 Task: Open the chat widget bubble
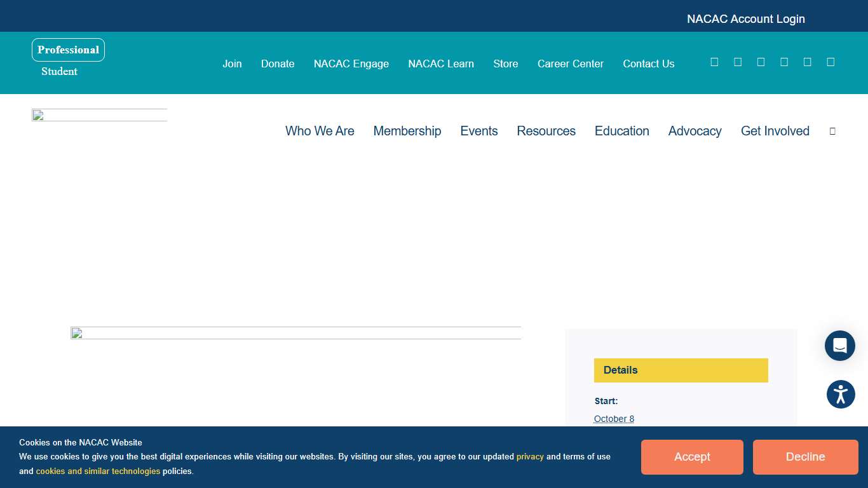pos(839,346)
